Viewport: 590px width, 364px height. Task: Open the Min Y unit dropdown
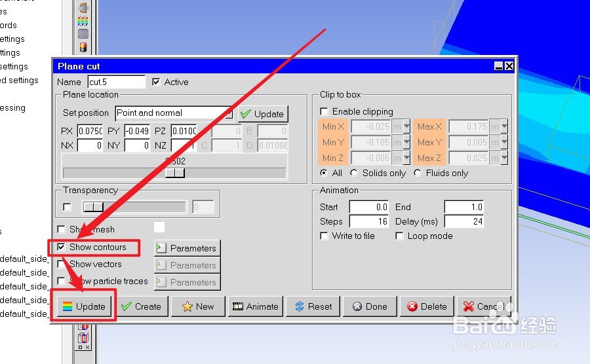(x=406, y=142)
